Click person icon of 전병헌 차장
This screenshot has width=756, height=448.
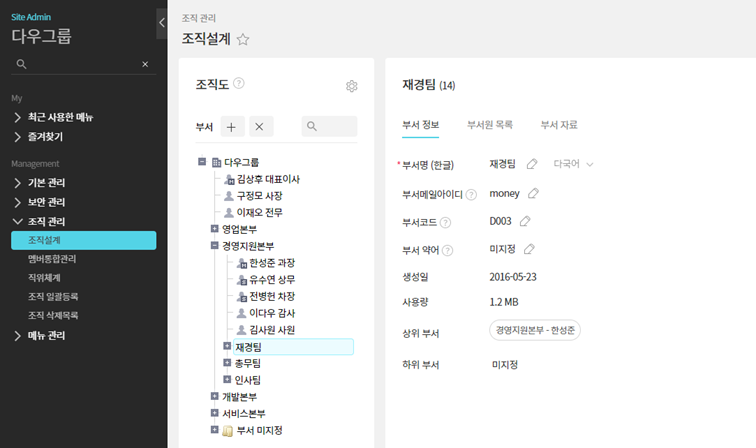tap(242, 297)
